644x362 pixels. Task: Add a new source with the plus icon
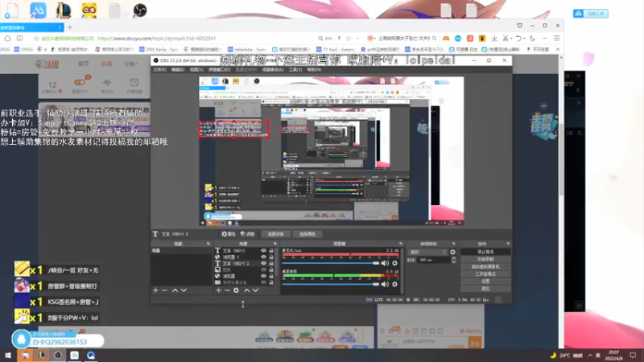218,290
